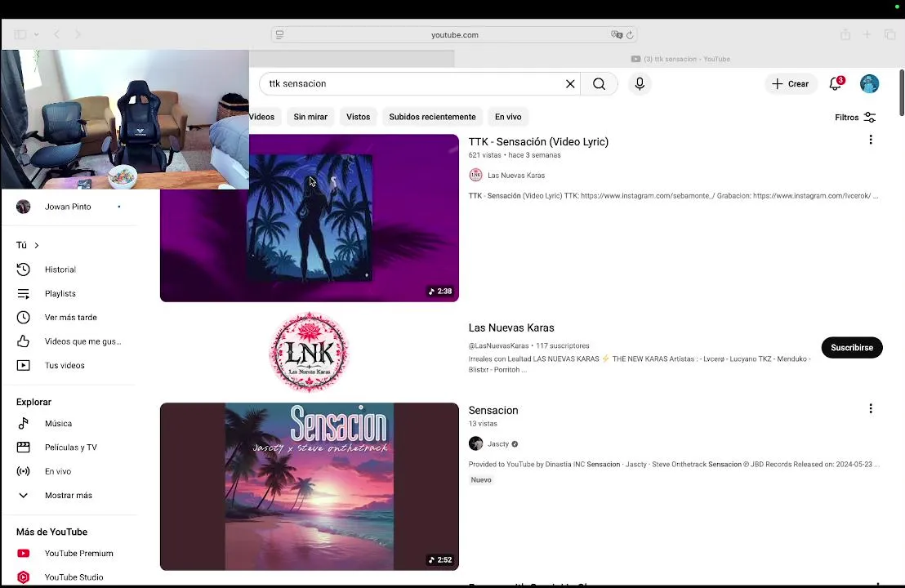Select the Videos filter chip
Viewport: 905px width, 588px height.
pos(263,117)
